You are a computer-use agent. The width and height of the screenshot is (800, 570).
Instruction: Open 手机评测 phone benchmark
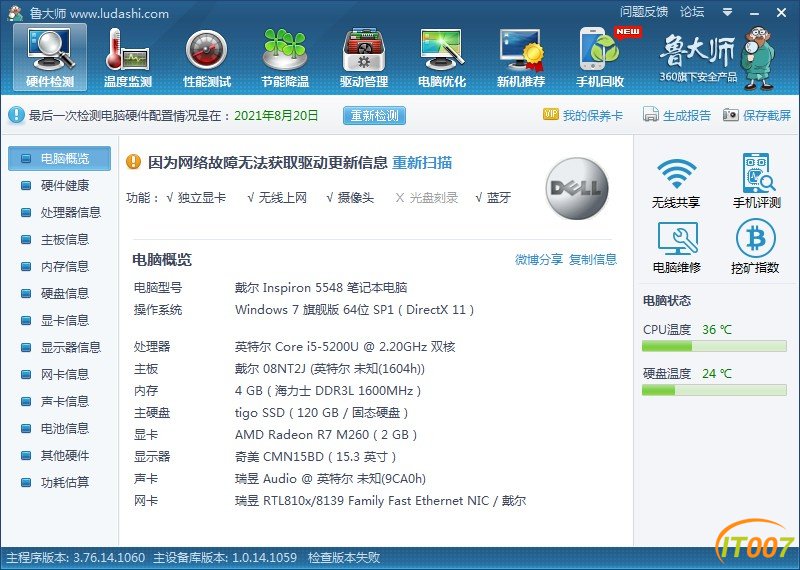757,181
